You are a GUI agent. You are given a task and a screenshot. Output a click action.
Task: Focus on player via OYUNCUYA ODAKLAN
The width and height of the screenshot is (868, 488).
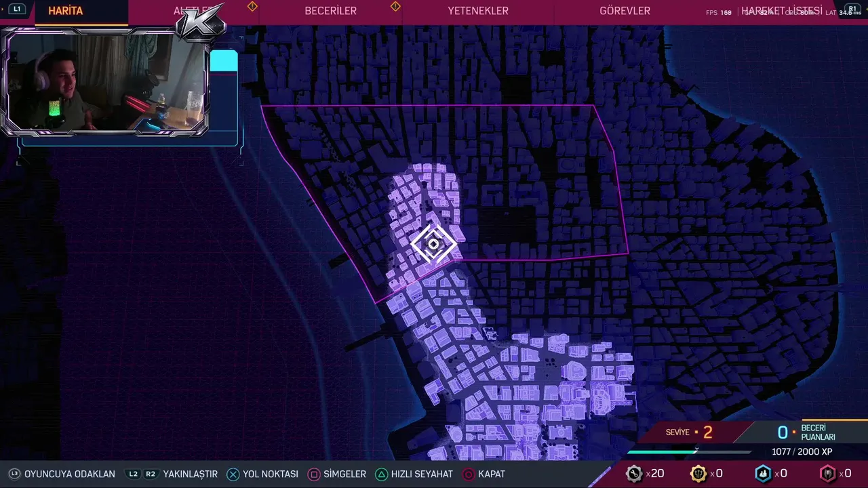(x=70, y=474)
